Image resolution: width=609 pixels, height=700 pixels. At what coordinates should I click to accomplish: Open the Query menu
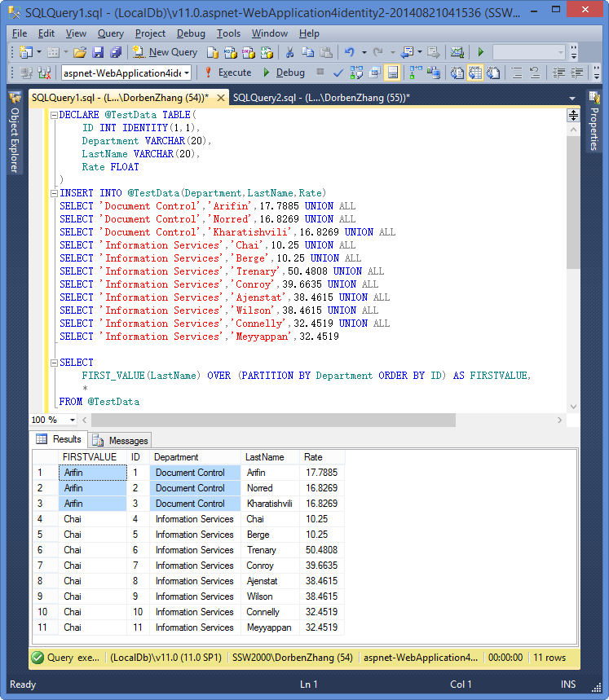tap(110, 33)
